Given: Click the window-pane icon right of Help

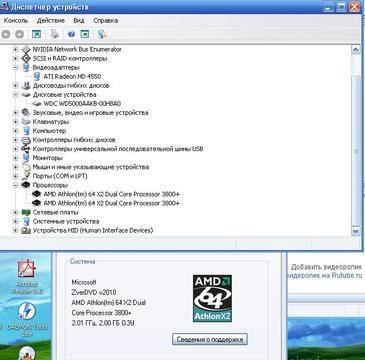Looking at the screenshot, I should pos(85,34).
